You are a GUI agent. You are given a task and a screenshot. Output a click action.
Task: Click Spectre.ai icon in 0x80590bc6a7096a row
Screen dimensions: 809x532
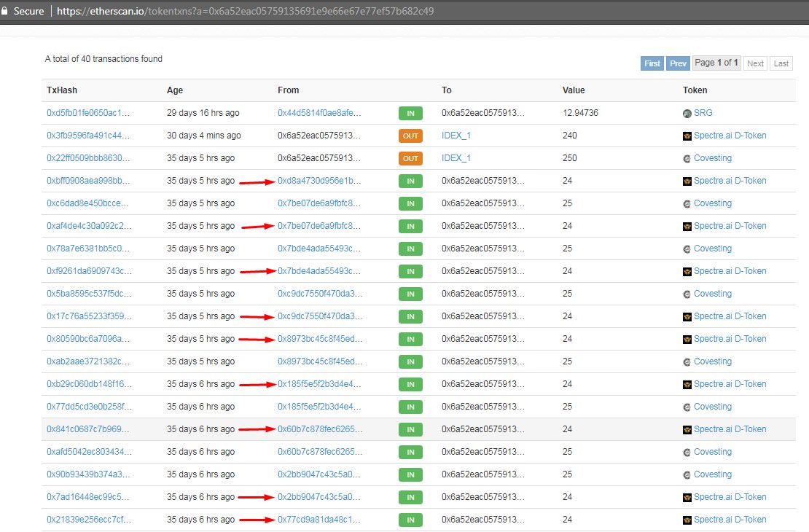pos(687,340)
